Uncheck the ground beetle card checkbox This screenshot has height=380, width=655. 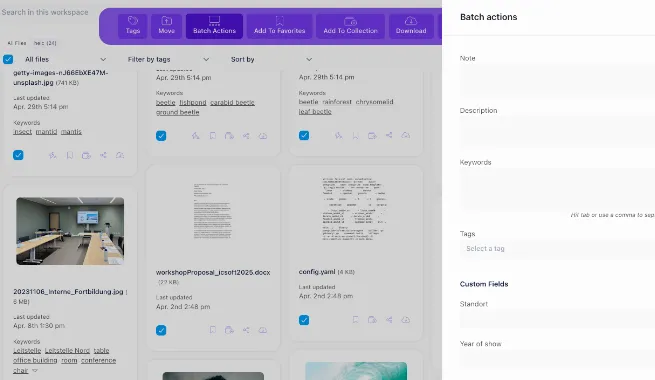(x=161, y=136)
